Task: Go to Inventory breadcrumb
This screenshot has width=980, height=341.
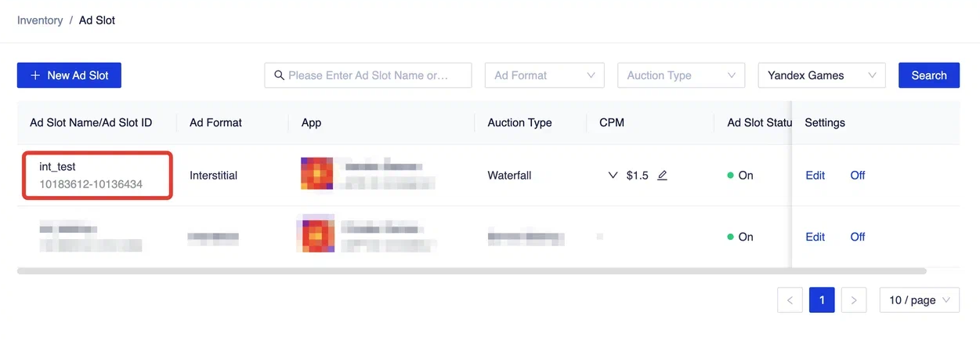Action: pos(40,20)
